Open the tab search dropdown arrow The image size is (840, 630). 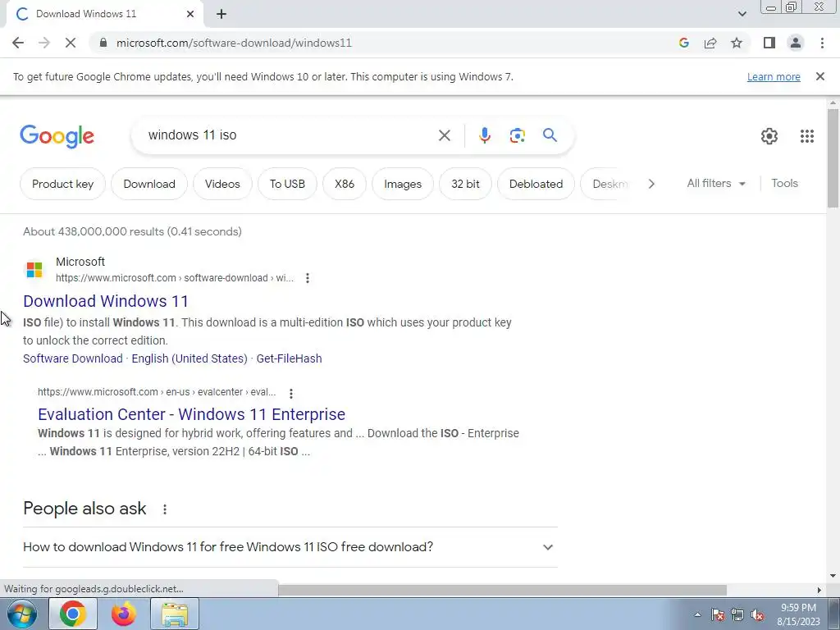coord(742,14)
